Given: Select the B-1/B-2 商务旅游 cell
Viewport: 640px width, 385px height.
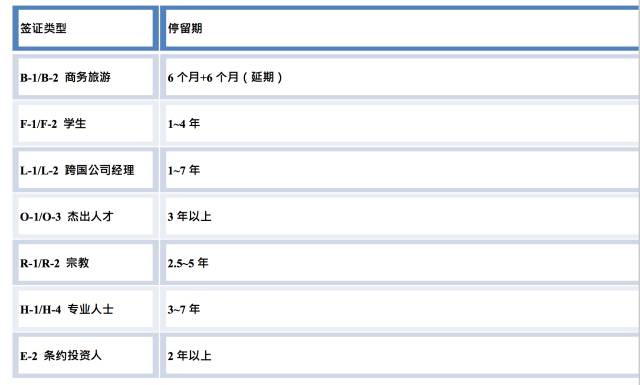Looking at the screenshot, I should pyautogui.click(x=85, y=77).
